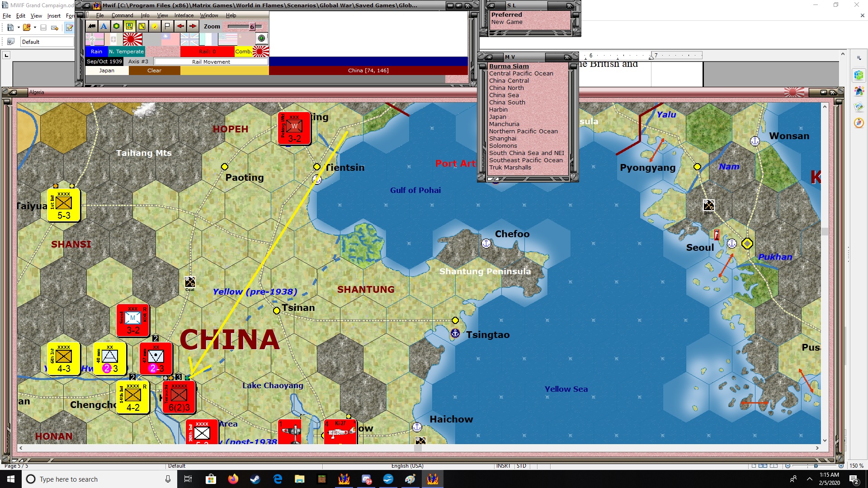Click the white flag toolbar icon

[x=167, y=26]
